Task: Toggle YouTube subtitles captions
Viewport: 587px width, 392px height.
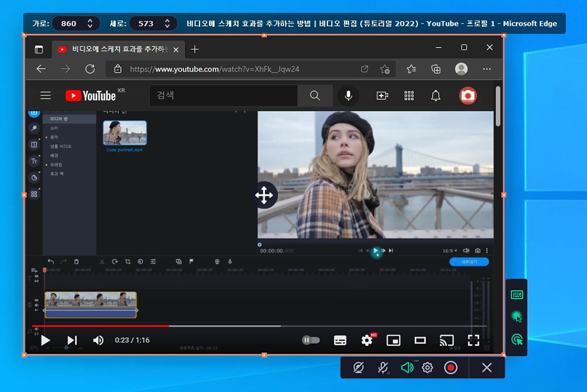Action: [340, 340]
